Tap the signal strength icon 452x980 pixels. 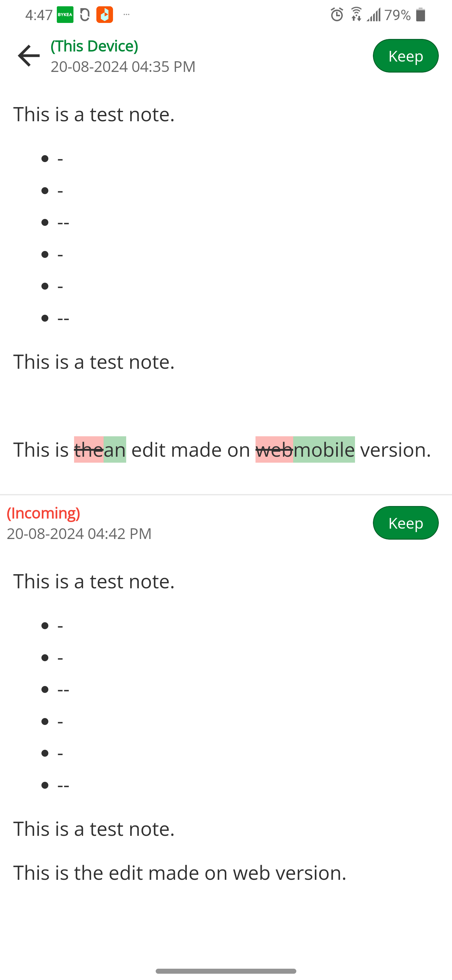tap(373, 15)
